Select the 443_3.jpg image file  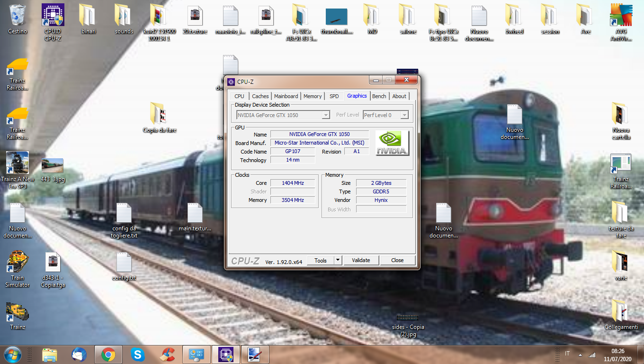(x=53, y=170)
